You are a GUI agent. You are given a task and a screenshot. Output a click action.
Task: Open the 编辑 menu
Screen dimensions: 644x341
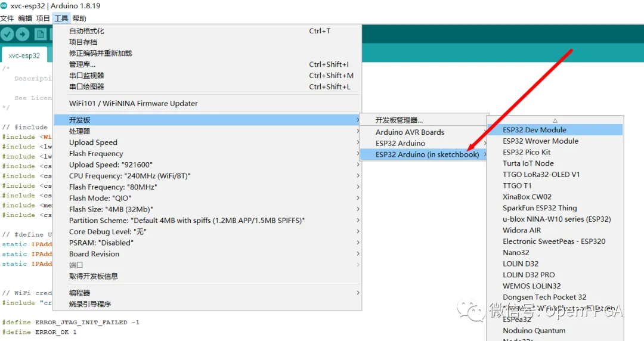point(25,18)
